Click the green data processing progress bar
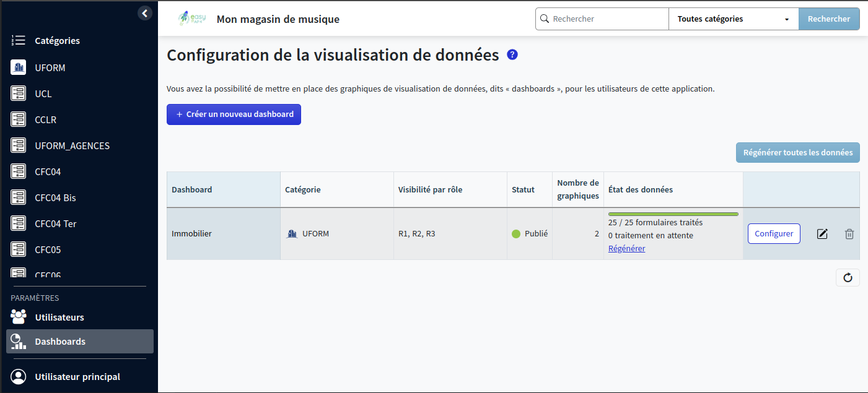The image size is (868, 393). point(672,213)
